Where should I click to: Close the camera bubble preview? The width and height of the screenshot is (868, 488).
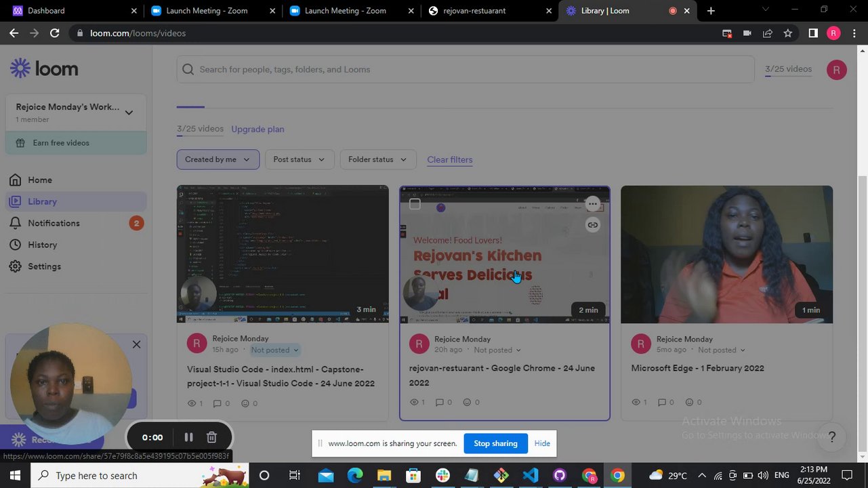pos(136,344)
